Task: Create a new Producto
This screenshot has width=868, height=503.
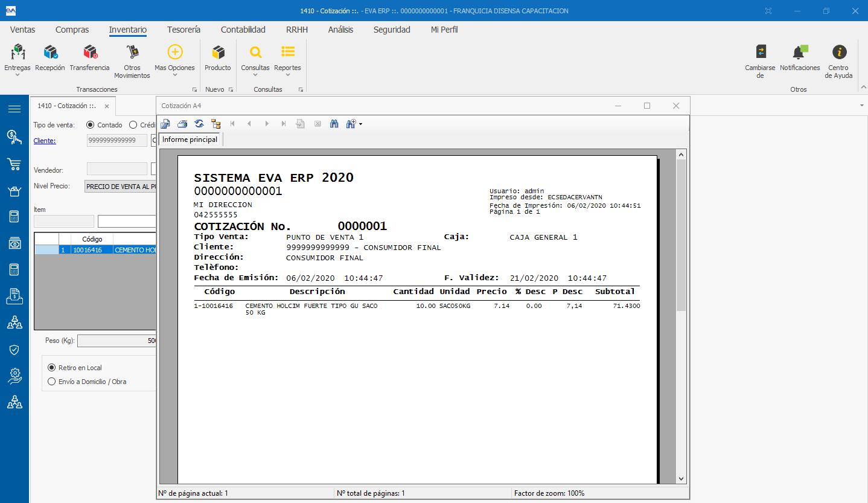Action: point(218,58)
